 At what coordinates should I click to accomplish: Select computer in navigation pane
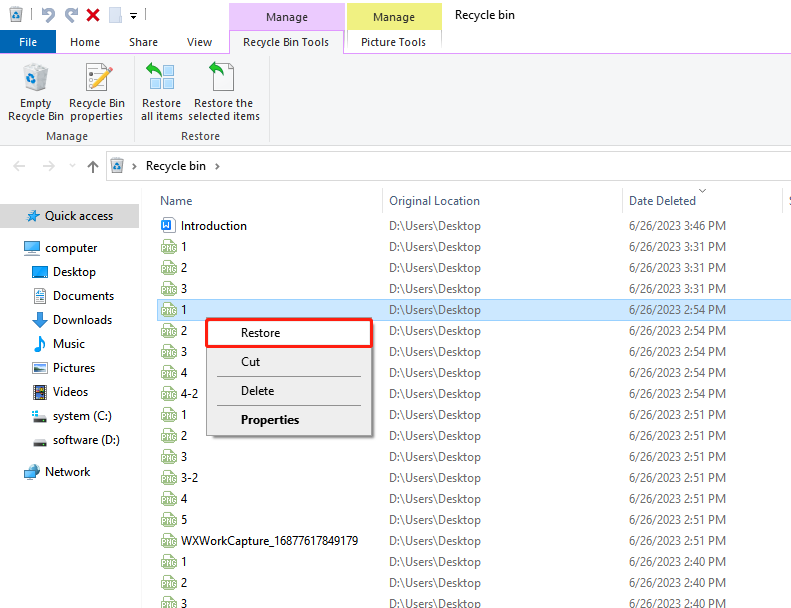coord(61,248)
